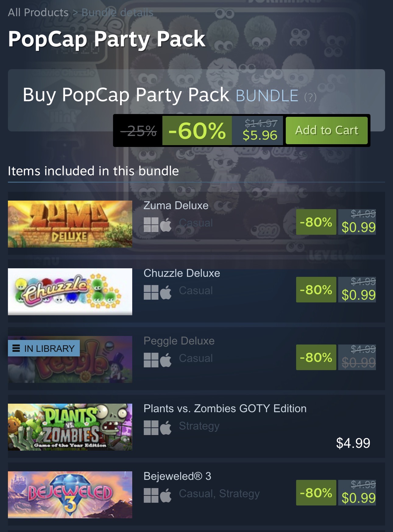Screen dimensions: 393x532
Task: Click the -60% bundle discount badge
Action: point(197,130)
